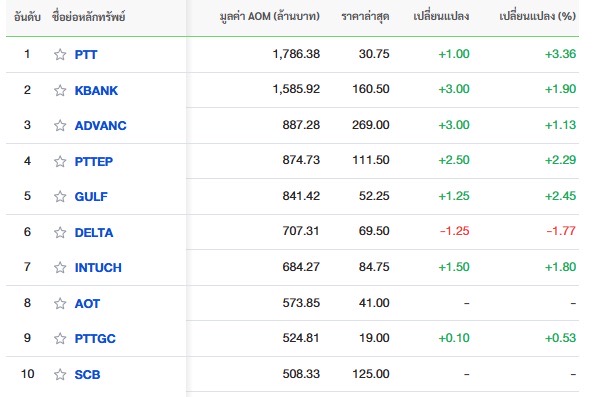This screenshot has width=596, height=397.
Task: Toggle favorite star for KBANK
Action: tap(60, 91)
